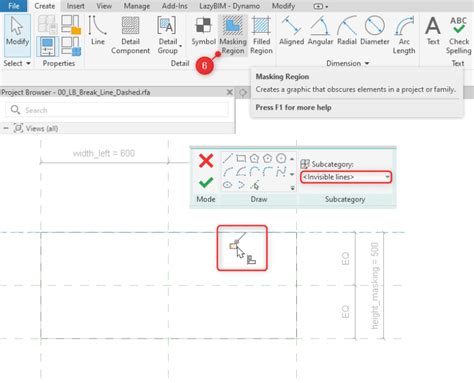Close the Project Browser panel
The width and height of the screenshot is (474, 383).
click(x=230, y=92)
